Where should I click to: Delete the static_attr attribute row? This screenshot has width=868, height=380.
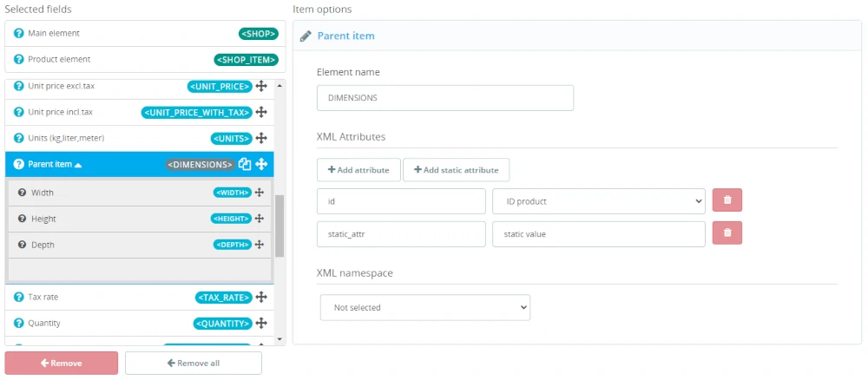pos(727,233)
